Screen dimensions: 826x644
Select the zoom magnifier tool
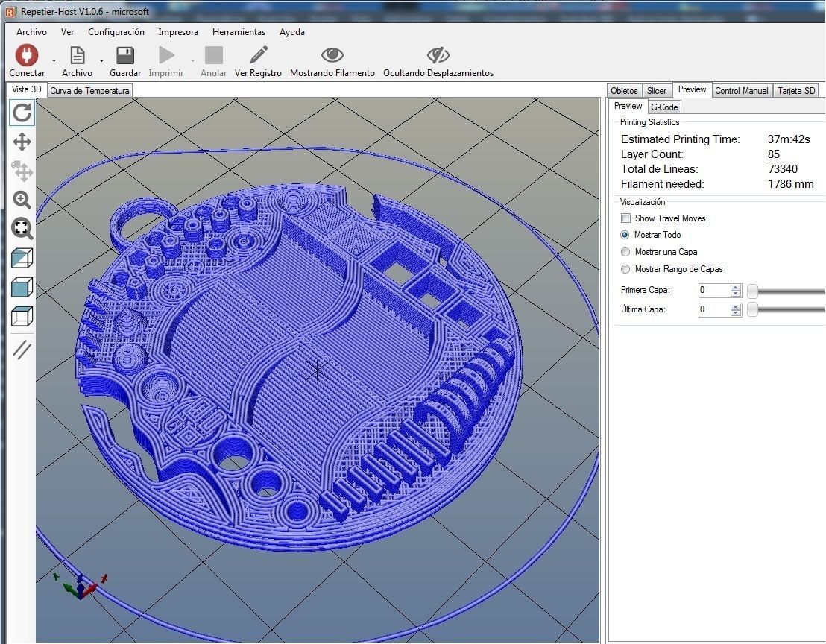pos(22,200)
